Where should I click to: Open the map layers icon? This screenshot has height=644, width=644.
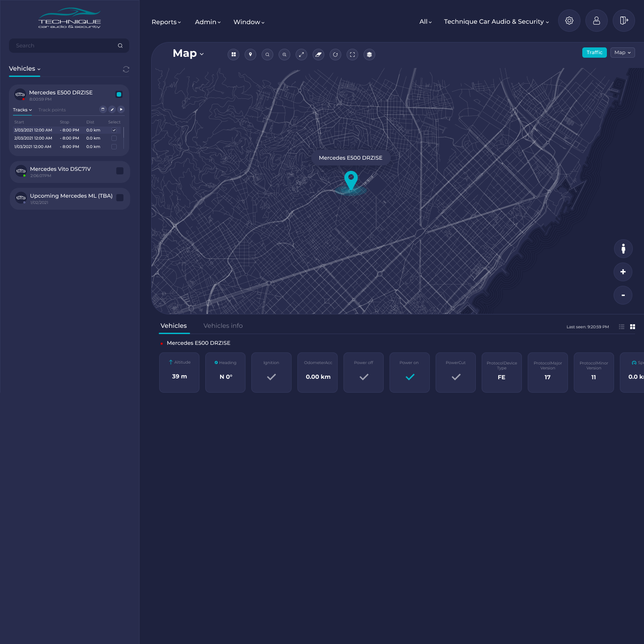[x=369, y=55]
